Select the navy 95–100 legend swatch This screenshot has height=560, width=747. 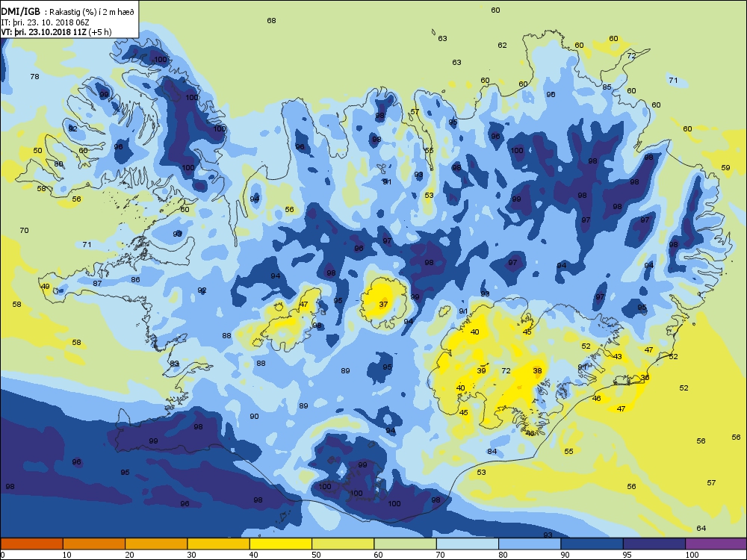(654, 544)
